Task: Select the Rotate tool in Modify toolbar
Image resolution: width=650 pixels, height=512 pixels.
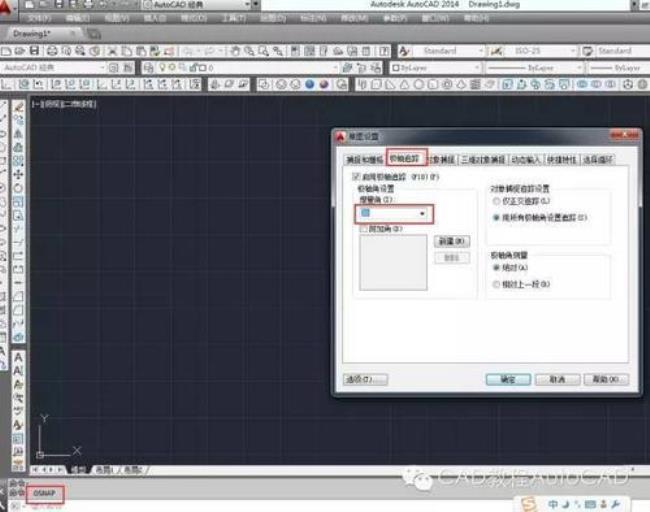Action: [x=18, y=188]
